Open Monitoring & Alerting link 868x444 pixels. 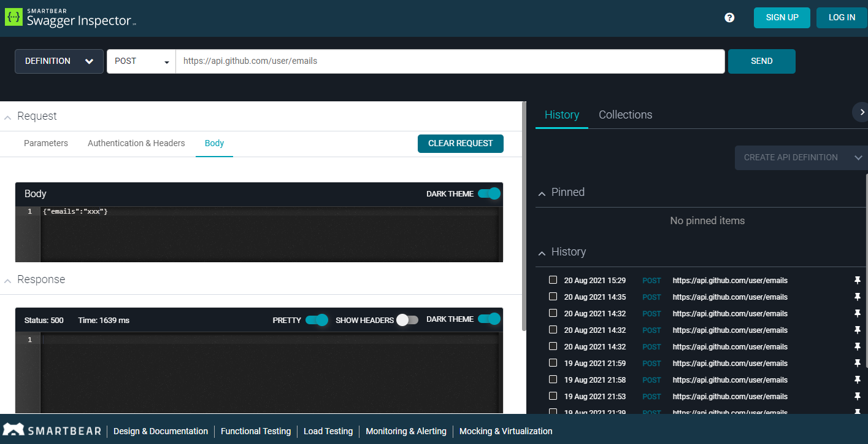click(406, 431)
